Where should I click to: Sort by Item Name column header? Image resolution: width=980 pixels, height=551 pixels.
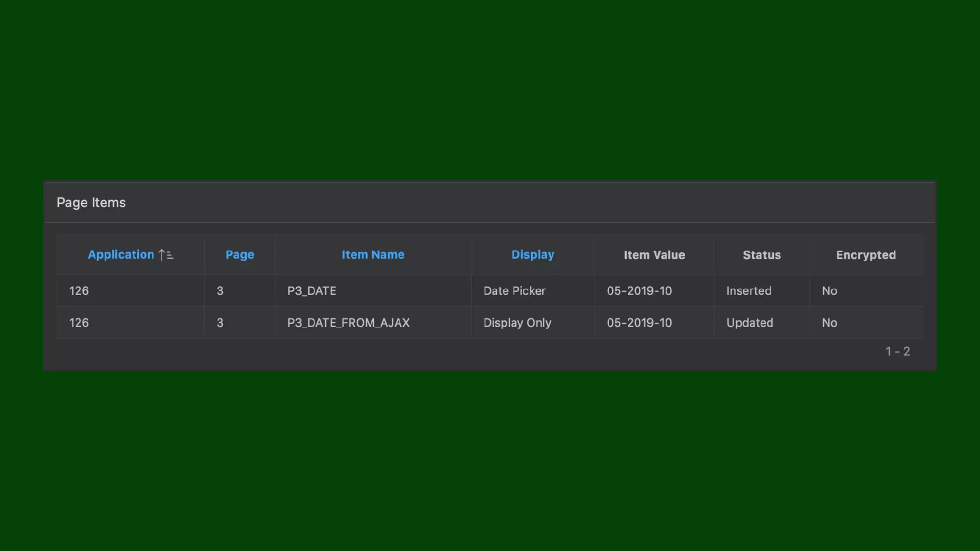coord(373,255)
